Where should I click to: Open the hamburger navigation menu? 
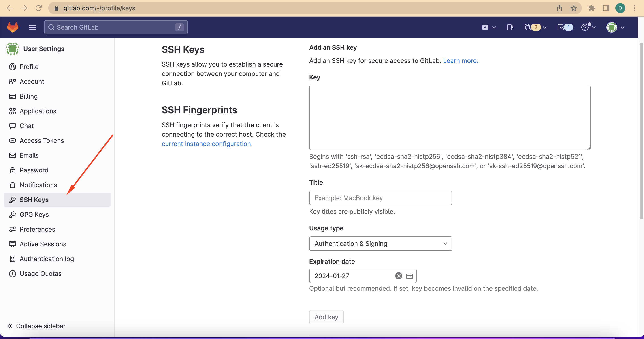tap(32, 27)
